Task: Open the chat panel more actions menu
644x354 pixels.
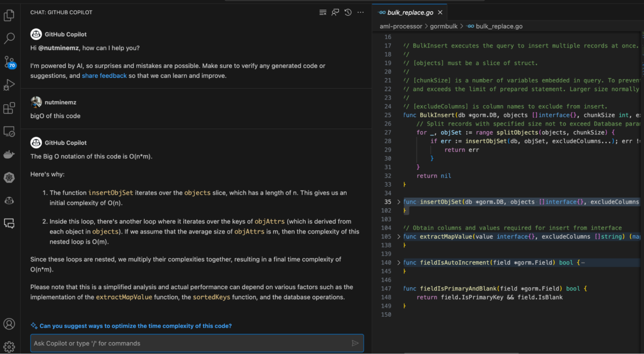Action: tap(361, 12)
